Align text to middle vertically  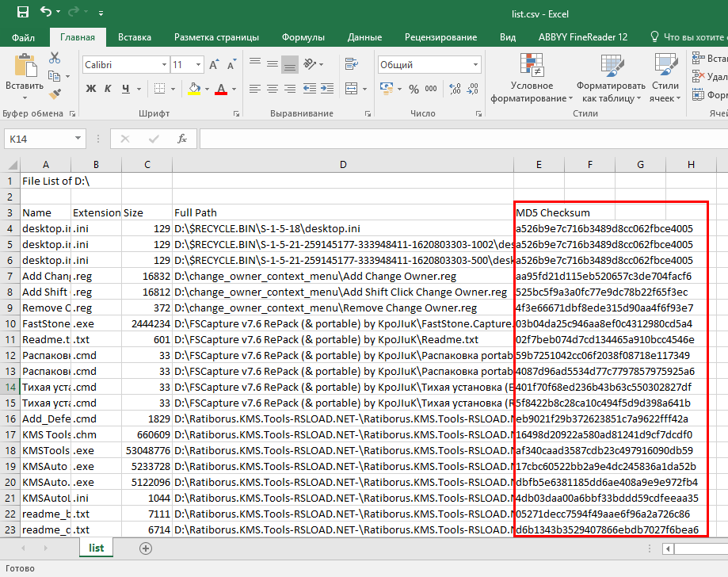point(273,63)
